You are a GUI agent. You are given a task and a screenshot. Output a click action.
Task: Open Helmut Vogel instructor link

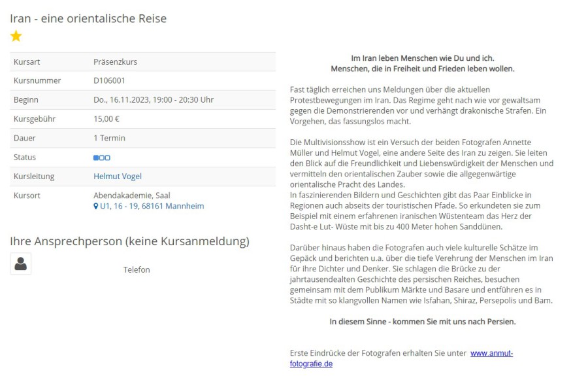118,177
